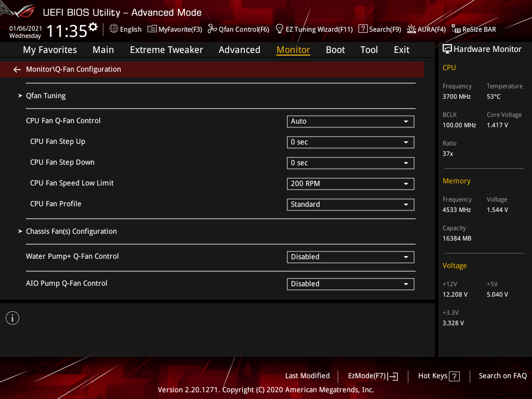Image resolution: width=532 pixels, height=399 pixels.
Task: Click Qfan Control(F6) label
Action: [x=244, y=30]
